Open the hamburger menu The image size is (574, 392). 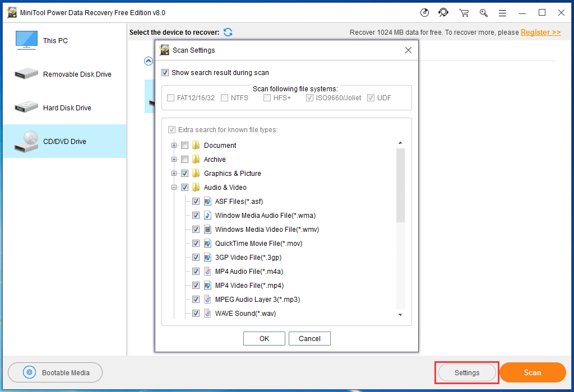502,12
